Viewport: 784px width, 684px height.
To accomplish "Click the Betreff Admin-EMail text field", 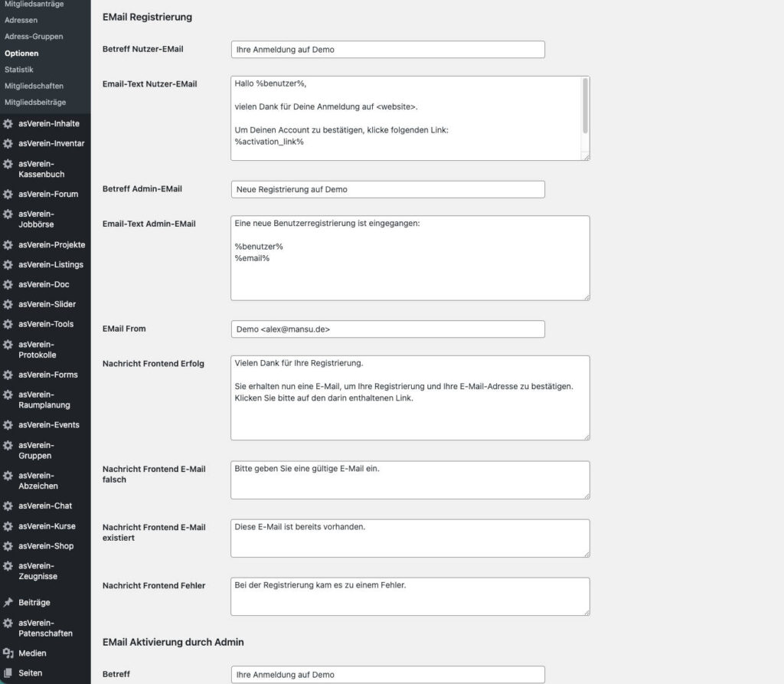I will click(387, 189).
